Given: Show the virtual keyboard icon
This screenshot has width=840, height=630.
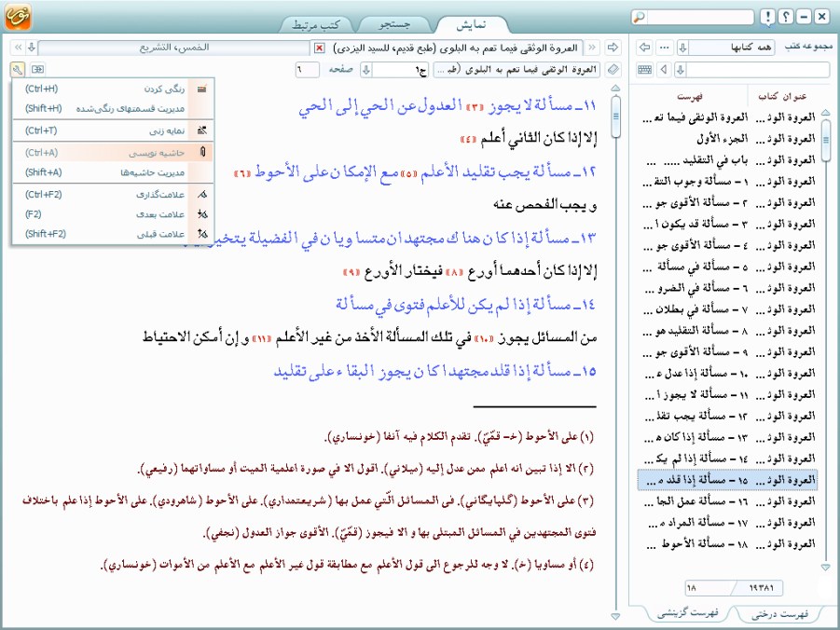Looking at the screenshot, I should [645, 70].
